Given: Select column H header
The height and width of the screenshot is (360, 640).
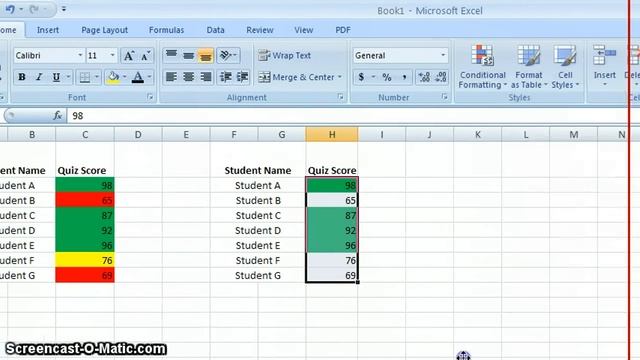Looking at the screenshot, I should (332, 135).
